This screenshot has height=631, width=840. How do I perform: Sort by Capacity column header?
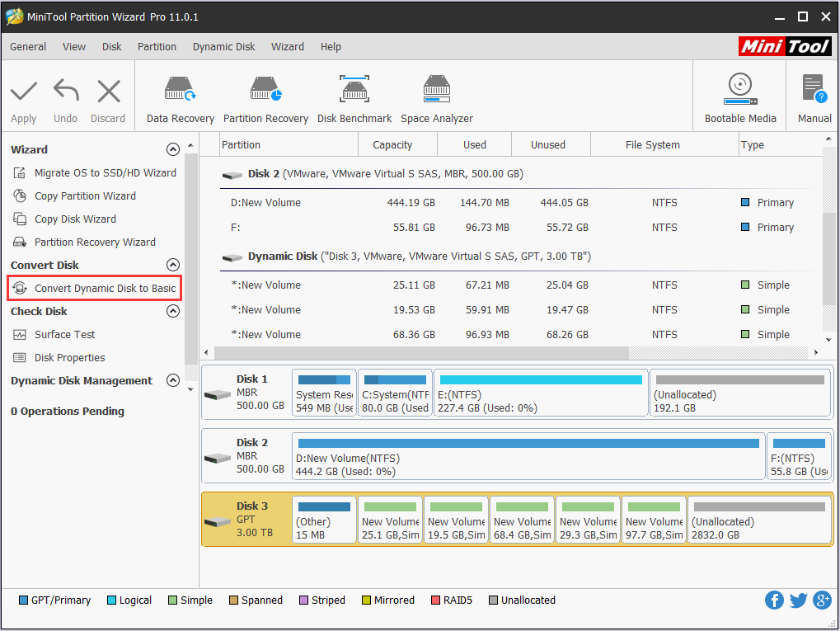[397, 144]
